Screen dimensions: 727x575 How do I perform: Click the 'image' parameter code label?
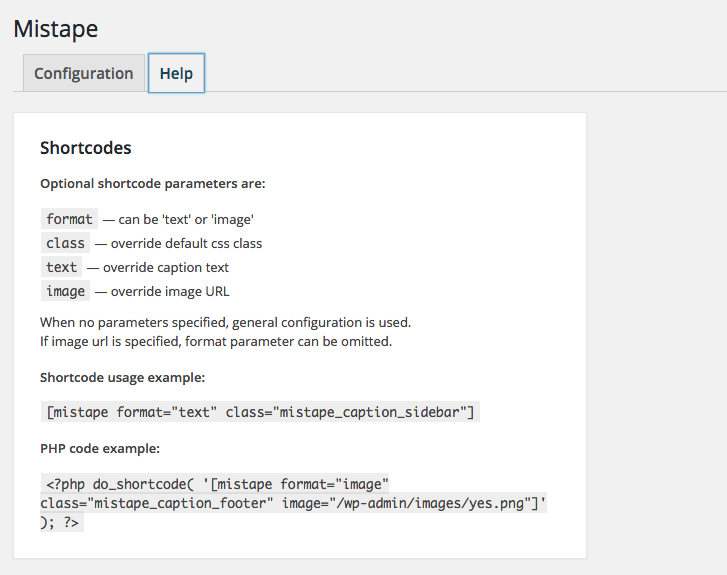(65, 291)
